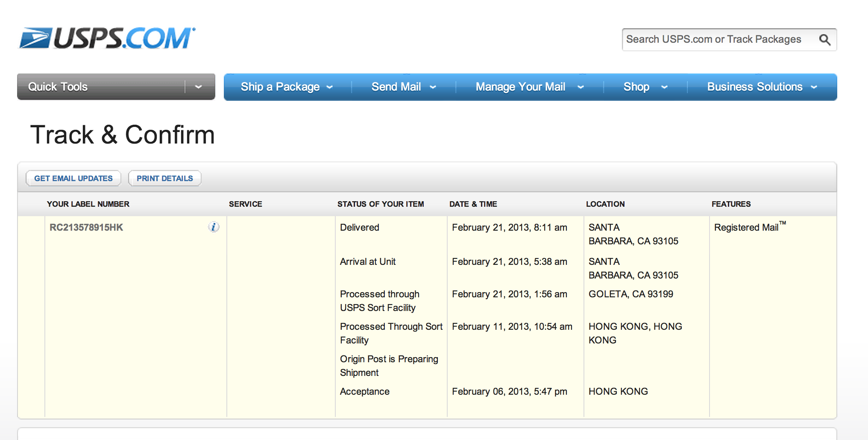The image size is (868, 440).
Task: Click the date February 06, 2013, 5:47 pm
Action: (510, 391)
